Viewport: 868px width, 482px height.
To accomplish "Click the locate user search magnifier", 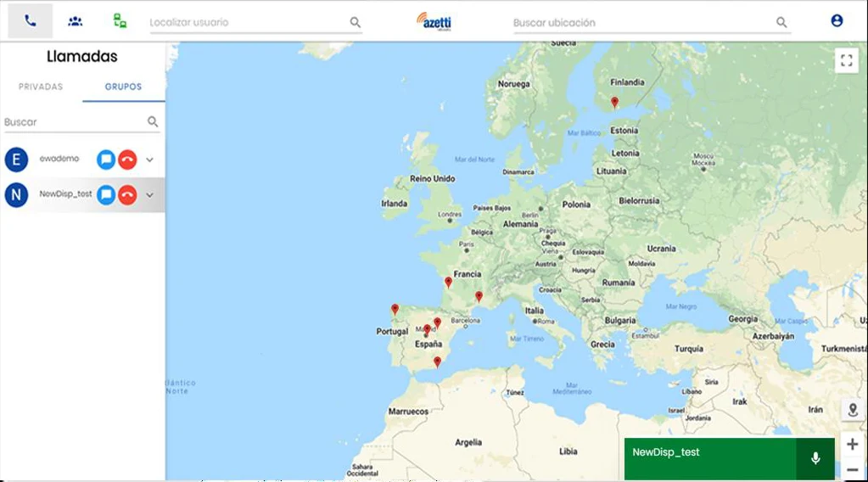I will click(x=356, y=22).
